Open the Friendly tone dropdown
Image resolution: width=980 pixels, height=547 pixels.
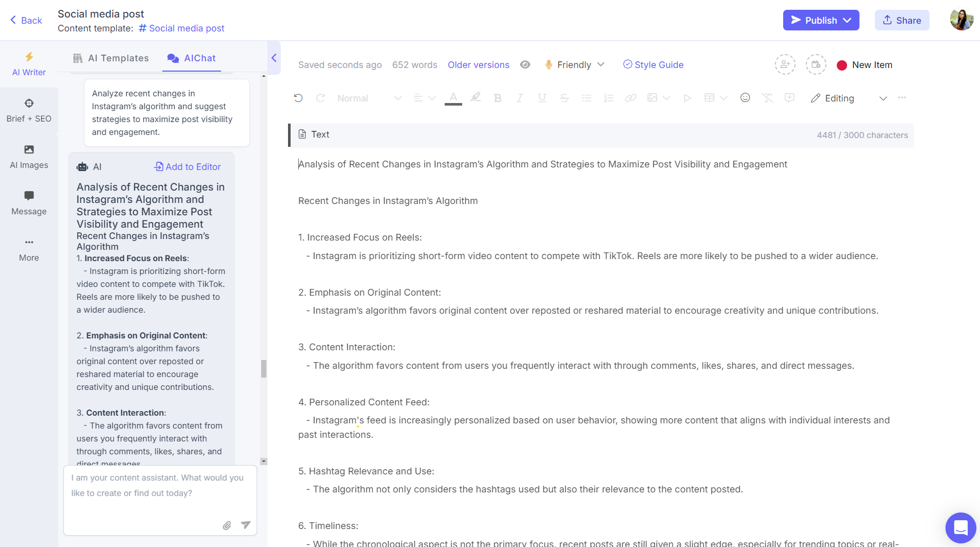[x=575, y=65]
